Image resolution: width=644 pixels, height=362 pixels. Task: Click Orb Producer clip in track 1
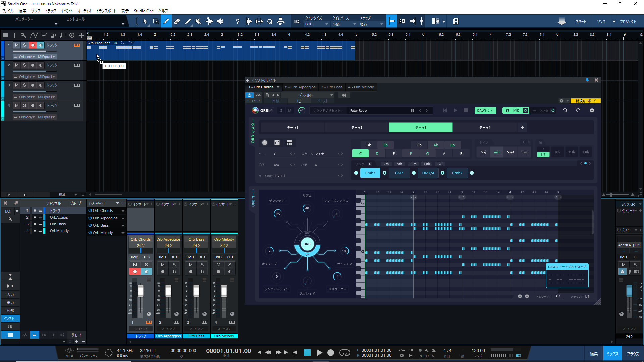pyautogui.click(x=221, y=51)
